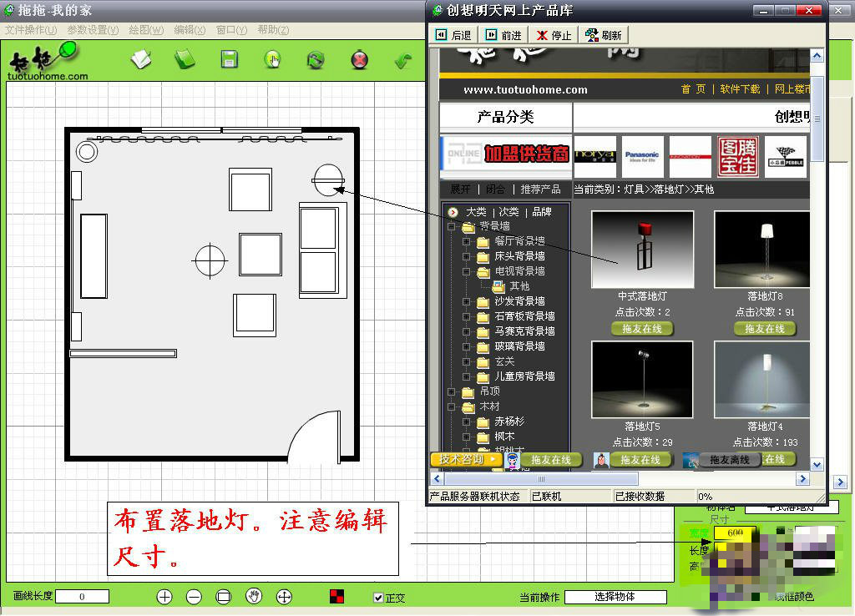This screenshot has height=616, width=855.
Task: Expand the 沙发背景墙 folder
Action: pyautogui.click(x=466, y=301)
